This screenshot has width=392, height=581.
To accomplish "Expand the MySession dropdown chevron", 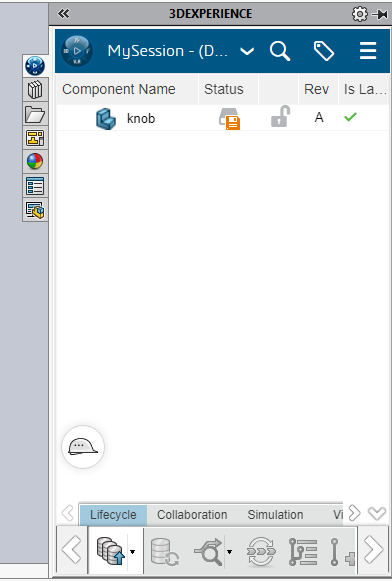I will coord(247,51).
